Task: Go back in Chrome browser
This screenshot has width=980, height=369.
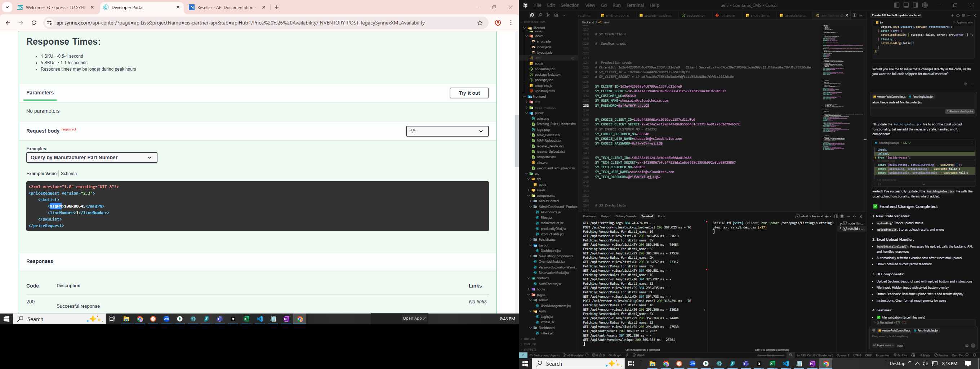Action: tap(8, 23)
